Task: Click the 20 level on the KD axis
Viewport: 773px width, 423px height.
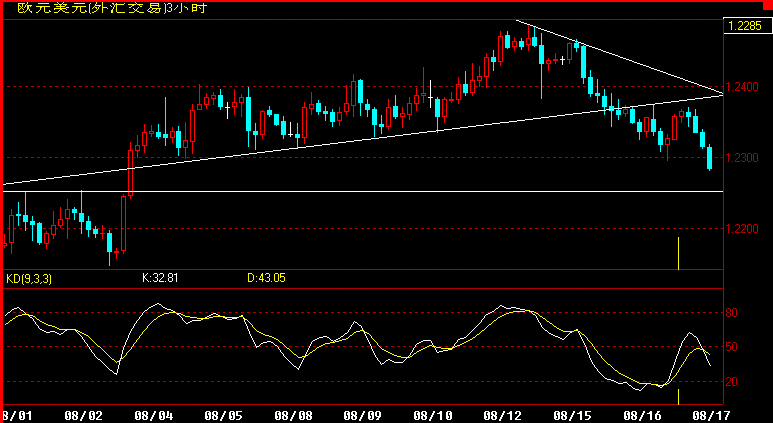Action: pyautogui.click(x=733, y=382)
